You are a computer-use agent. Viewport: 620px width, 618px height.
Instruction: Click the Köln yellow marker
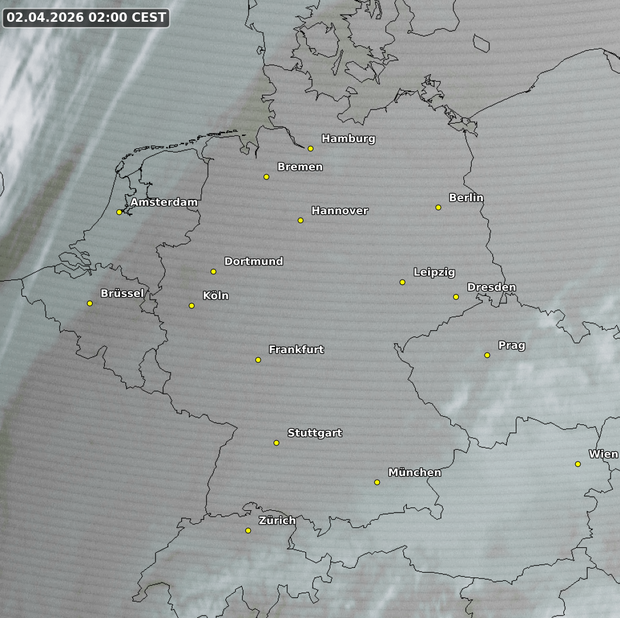[x=192, y=306]
